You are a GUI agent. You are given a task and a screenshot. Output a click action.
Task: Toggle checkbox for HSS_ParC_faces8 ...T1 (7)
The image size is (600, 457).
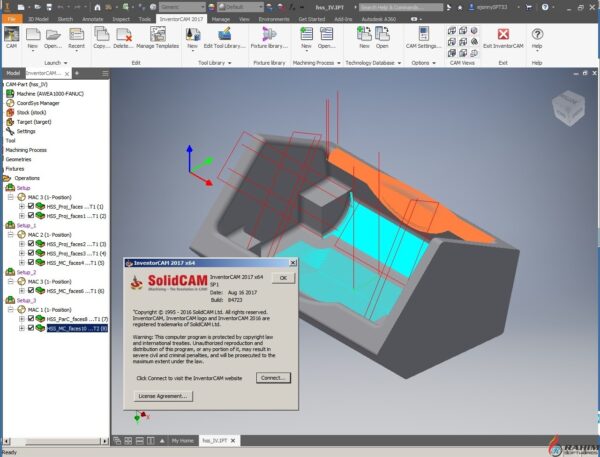coord(31,318)
